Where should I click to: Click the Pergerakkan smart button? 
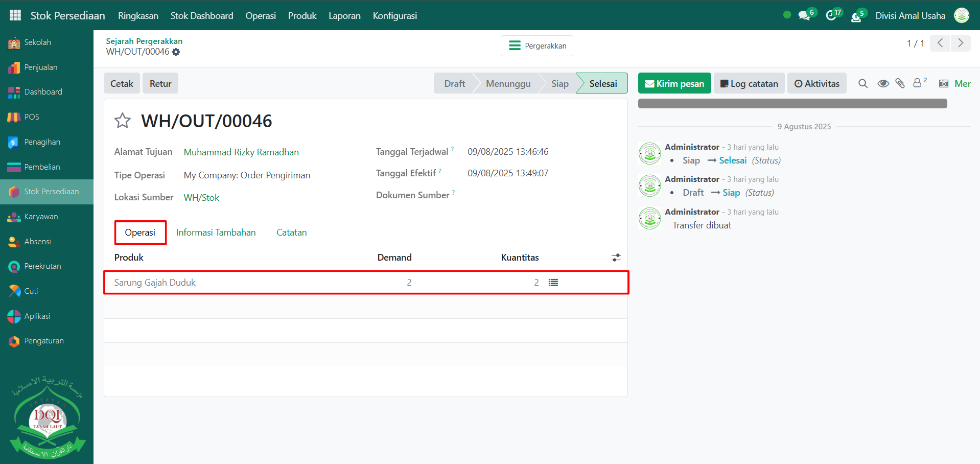point(537,45)
